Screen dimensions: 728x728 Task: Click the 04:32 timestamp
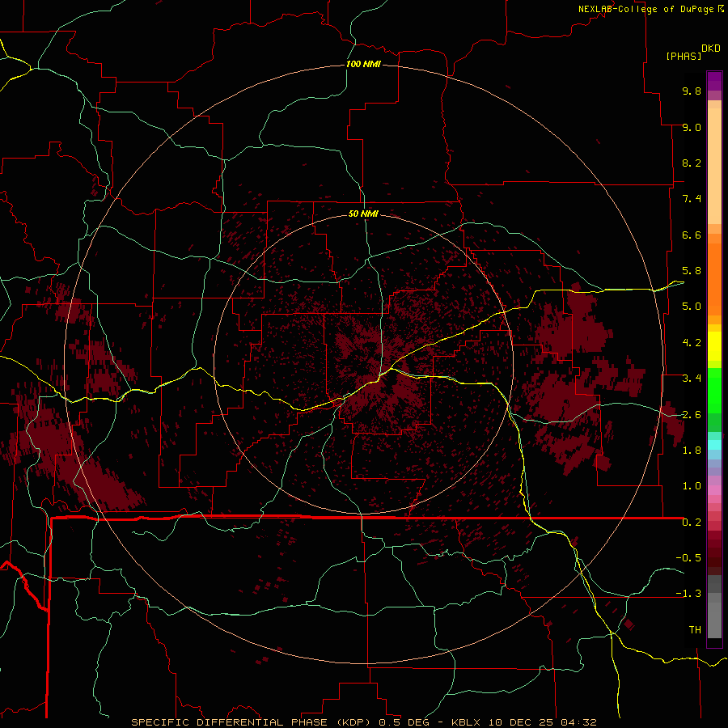point(578,722)
